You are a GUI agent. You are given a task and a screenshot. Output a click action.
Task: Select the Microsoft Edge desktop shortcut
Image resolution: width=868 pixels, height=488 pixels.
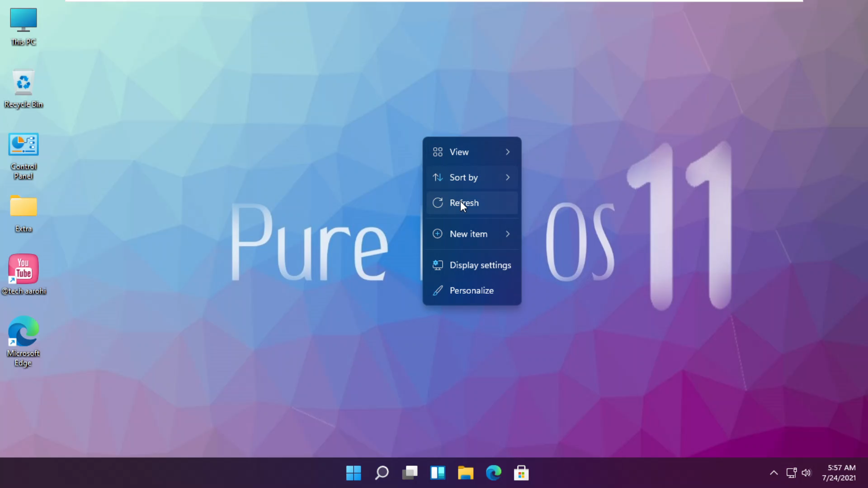pos(24,342)
